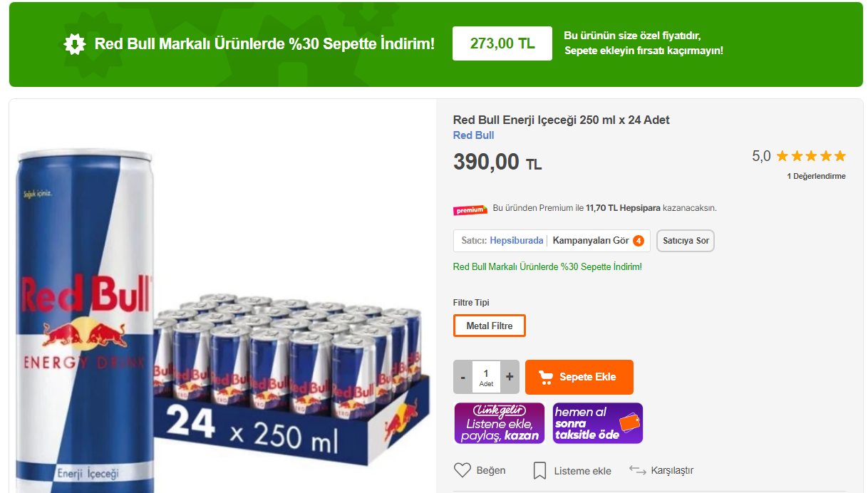Click the orange campaign count badge
868x493 pixels.
639,241
